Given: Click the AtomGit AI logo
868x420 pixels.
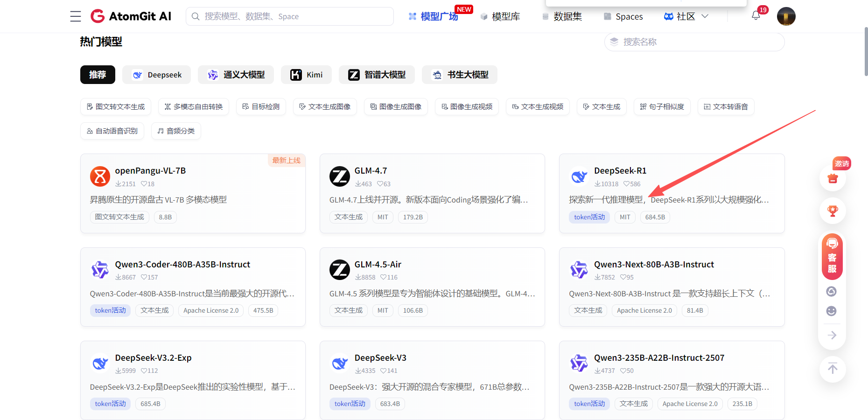Looking at the screenshot, I should tap(131, 16).
